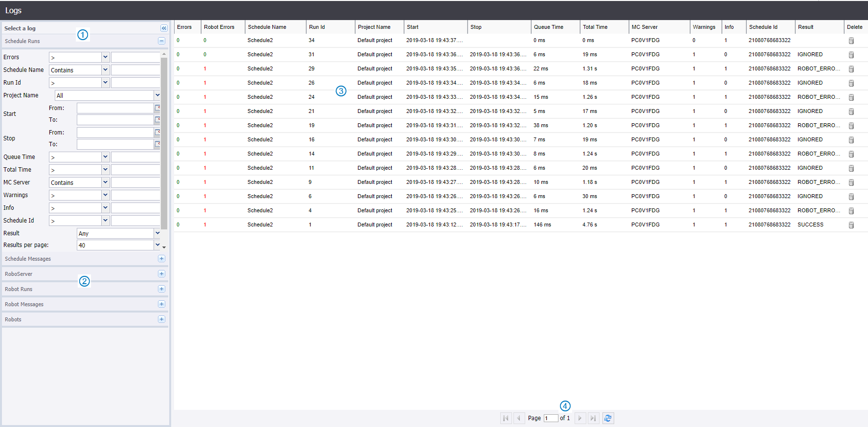
Task: Click the filter panel vertical scrollbar
Action: pos(164,142)
